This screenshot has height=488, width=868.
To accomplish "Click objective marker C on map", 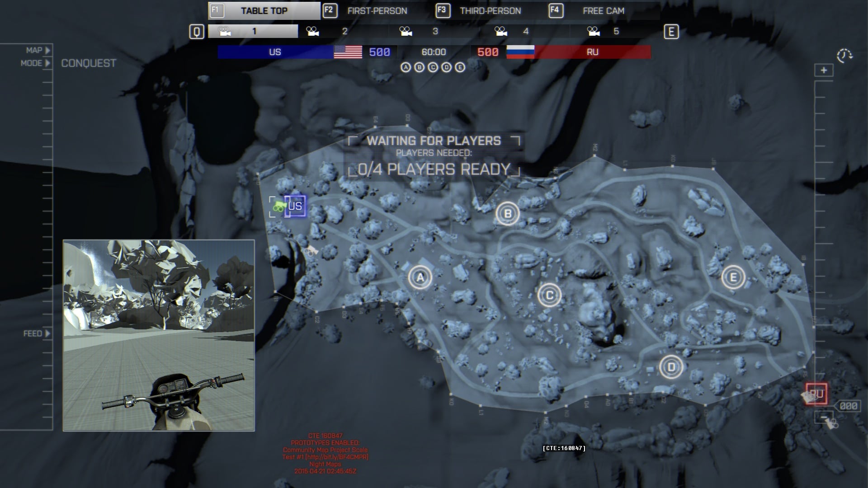I will (549, 296).
